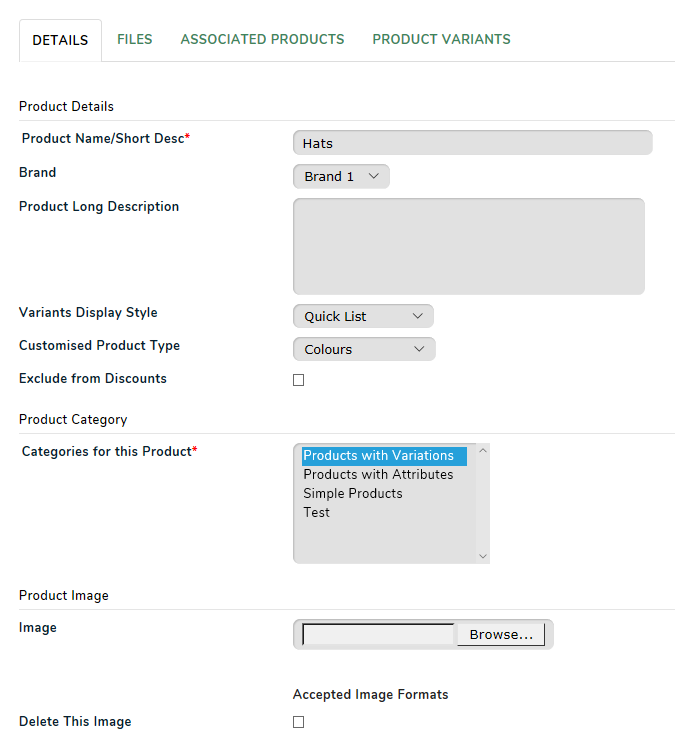Screen dimensions: 675x750
Task: Click the Browse button for image upload
Action: pos(501,634)
